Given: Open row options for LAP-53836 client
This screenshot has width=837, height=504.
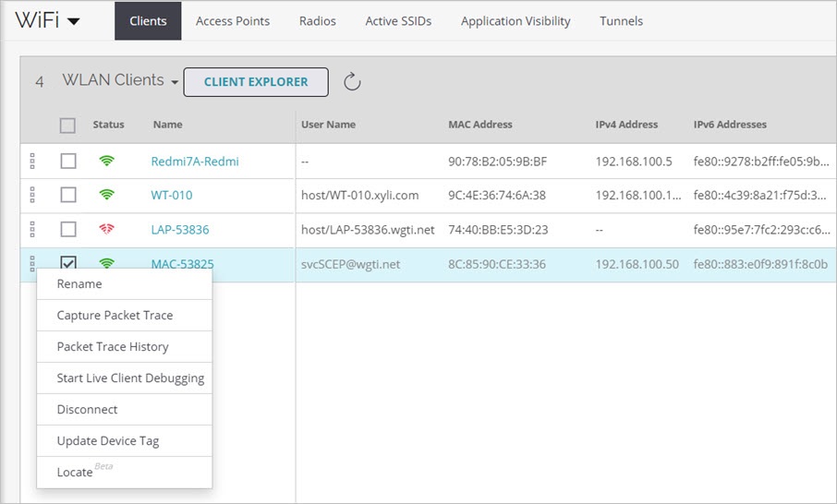Looking at the screenshot, I should 32,229.
